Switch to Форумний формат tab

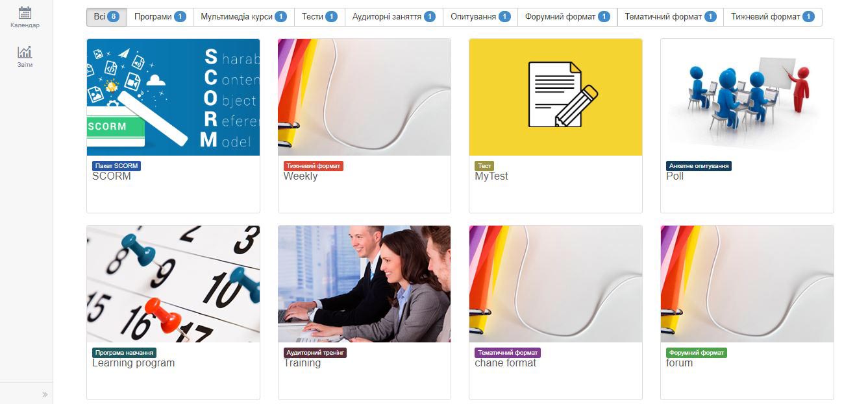(x=567, y=17)
